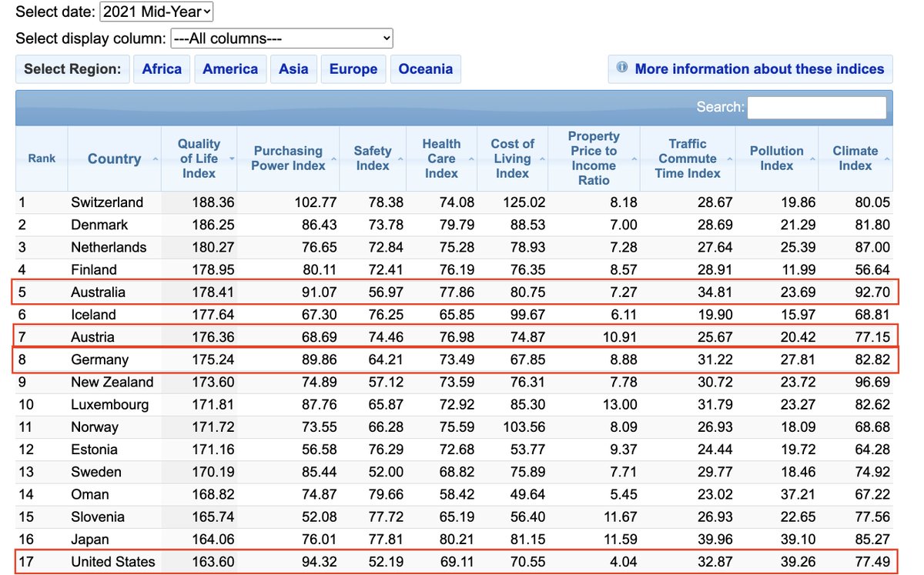Select the New Zealand country cell
The image size is (924, 575).
click(112, 382)
